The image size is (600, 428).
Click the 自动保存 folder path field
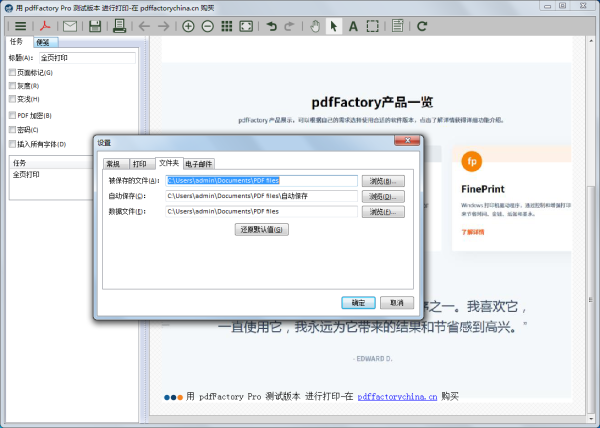[x=260, y=197]
